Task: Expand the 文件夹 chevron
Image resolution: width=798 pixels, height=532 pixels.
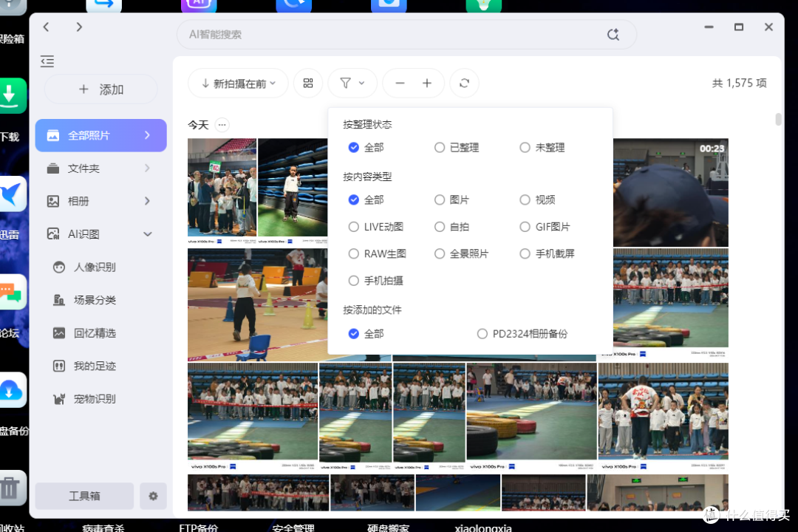Action: [x=148, y=168]
